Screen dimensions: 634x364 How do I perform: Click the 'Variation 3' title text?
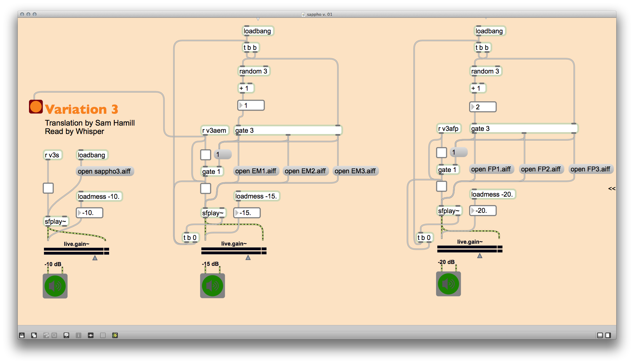tap(82, 109)
